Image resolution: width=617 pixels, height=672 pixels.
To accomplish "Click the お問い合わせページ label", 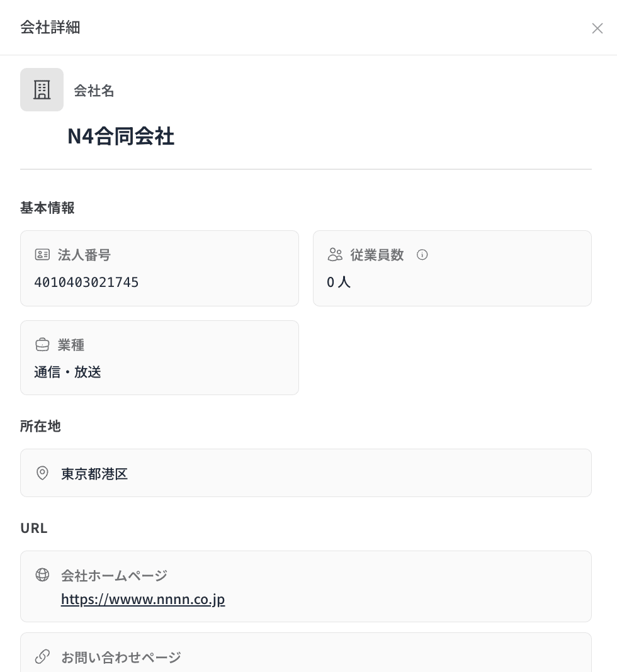I will pos(121,658).
